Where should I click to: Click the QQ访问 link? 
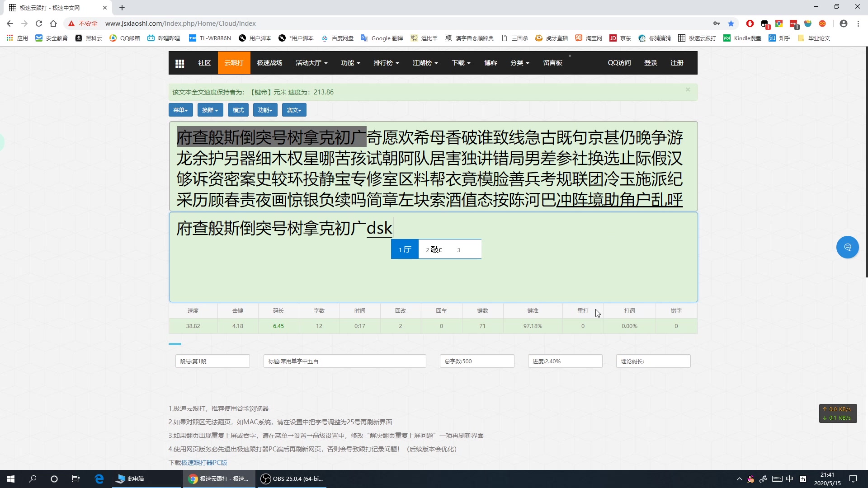[619, 63]
